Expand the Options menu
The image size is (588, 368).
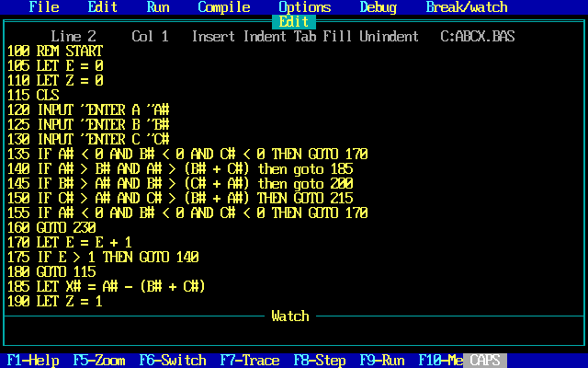[304, 7]
